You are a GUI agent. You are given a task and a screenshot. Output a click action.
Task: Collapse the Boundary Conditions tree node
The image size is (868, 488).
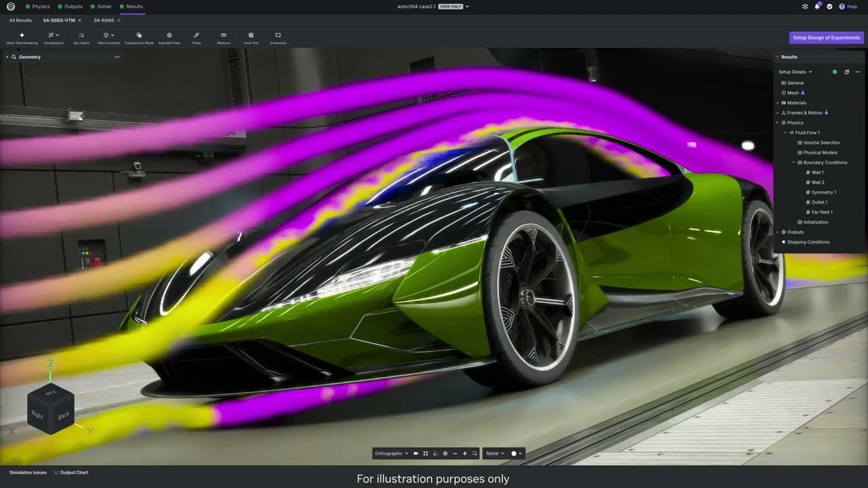pyautogui.click(x=793, y=163)
